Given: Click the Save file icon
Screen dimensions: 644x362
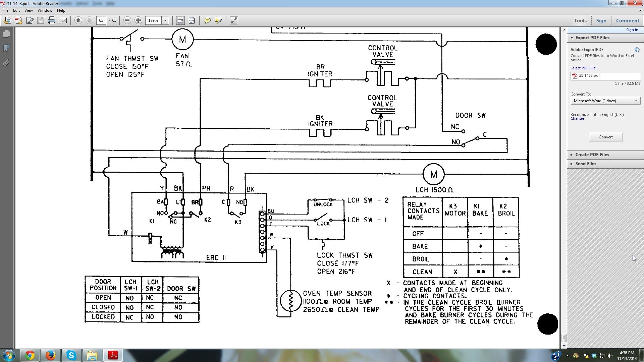Looking at the screenshot, I should [x=40, y=20].
